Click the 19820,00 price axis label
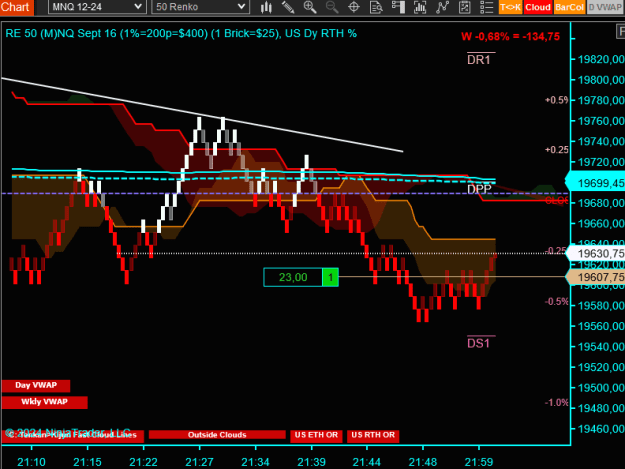 tap(601, 59)
